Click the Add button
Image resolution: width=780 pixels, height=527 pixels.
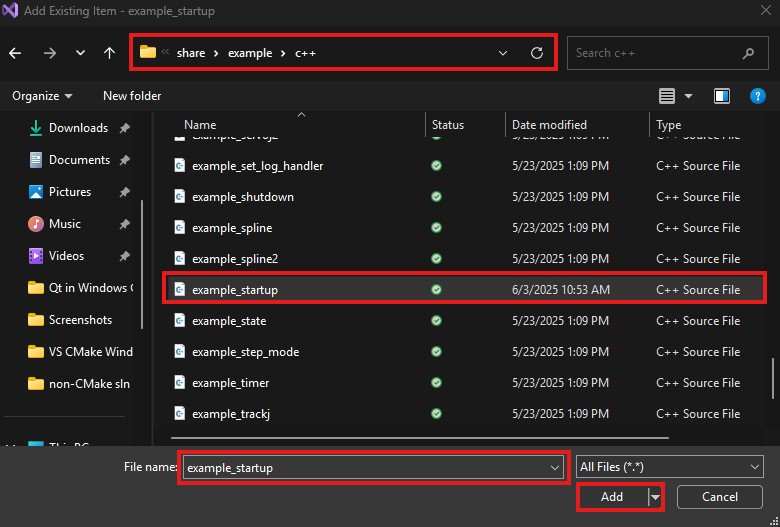pyautogui.click(x=612, y=497)
